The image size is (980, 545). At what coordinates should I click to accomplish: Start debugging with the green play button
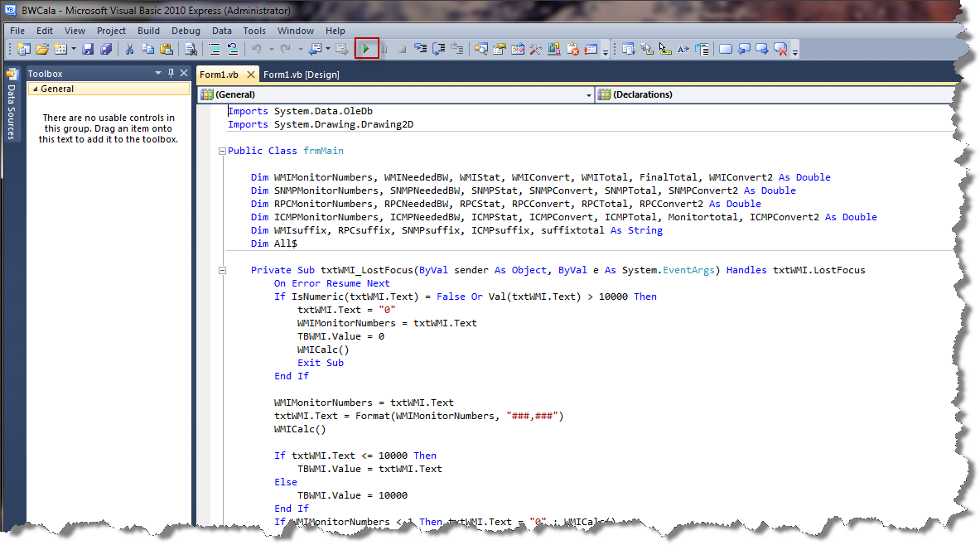[x=366, y=49]
